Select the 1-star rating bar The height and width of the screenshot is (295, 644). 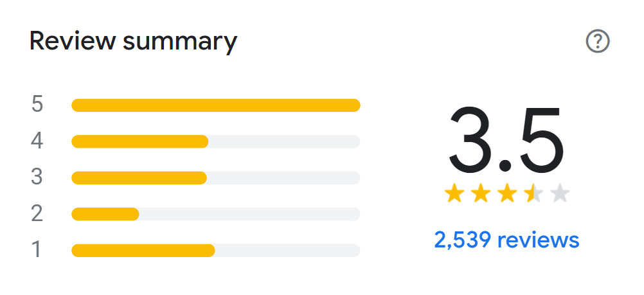pos(215,250)
